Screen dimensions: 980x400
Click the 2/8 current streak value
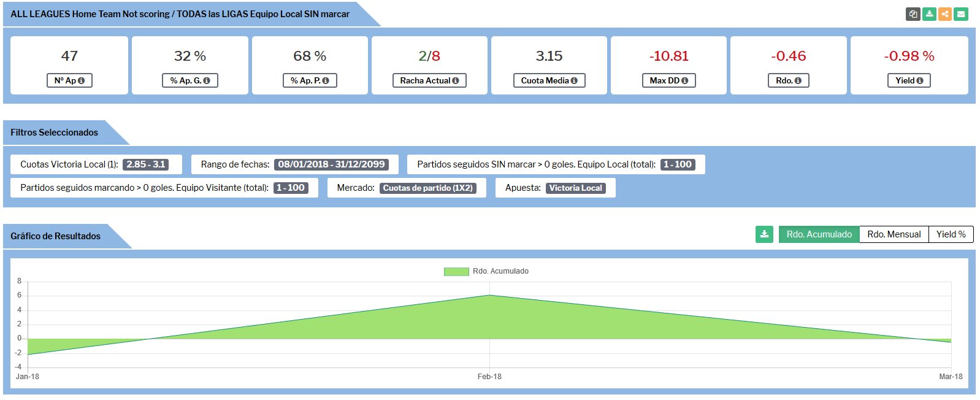click(429, 56)
